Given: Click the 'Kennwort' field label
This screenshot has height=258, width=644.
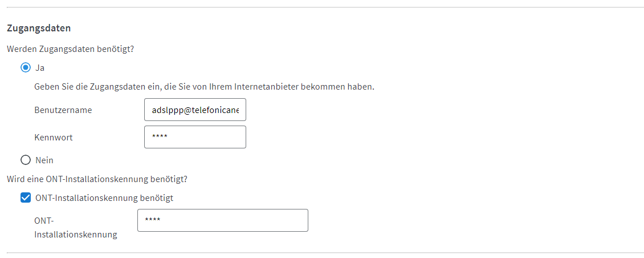Looking at the screenshot, I should (x=54, y=138).
